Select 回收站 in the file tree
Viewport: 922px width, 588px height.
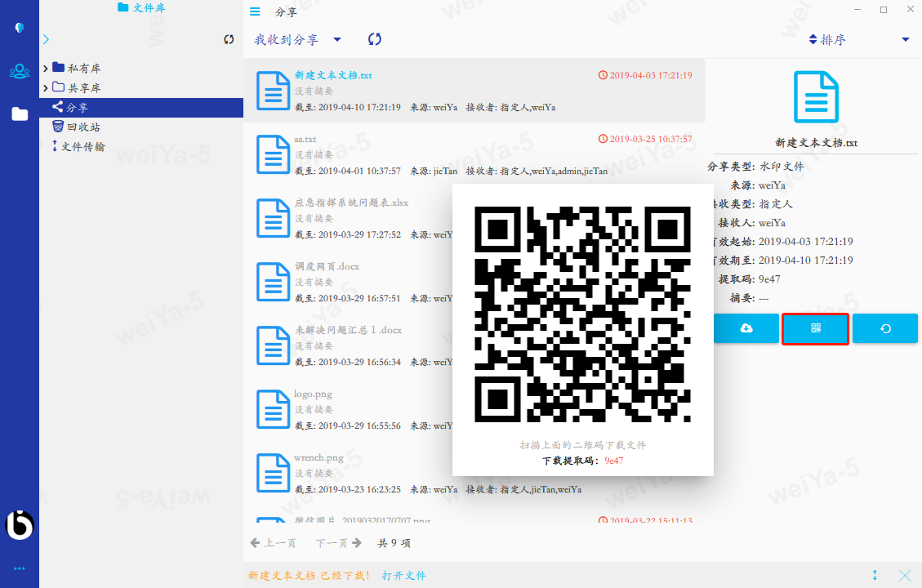[x=83, y=127]
